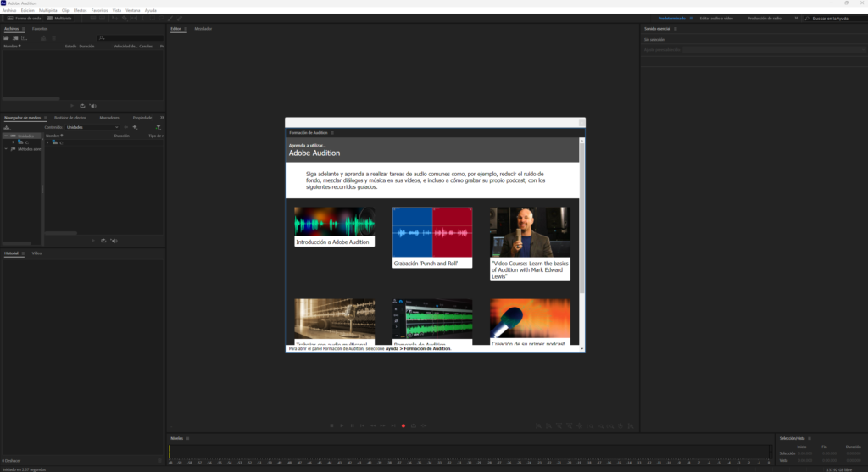Select the Predeterminado workspace
Screen dimensions: 868x472
click(672, 19)
